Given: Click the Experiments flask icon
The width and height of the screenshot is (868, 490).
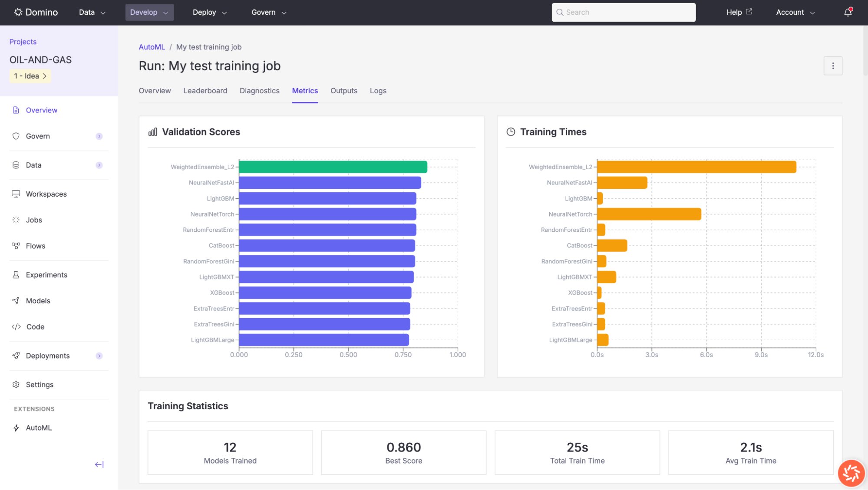Looking at the screenshot, I should click(x=16, y=275).
